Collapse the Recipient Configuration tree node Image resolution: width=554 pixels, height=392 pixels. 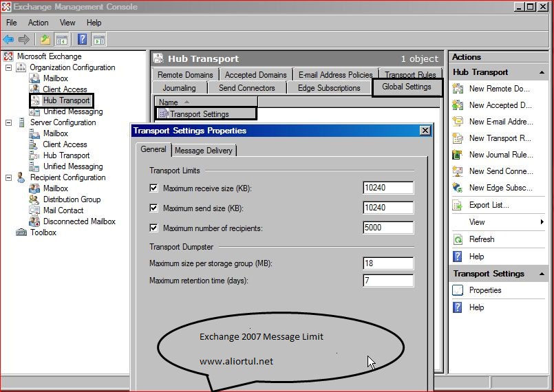tap(9, 177)
